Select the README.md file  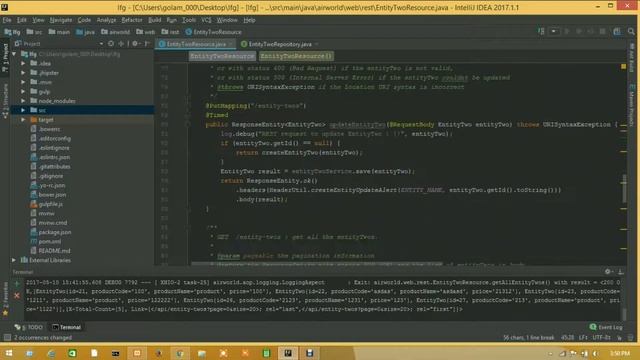[54, 251]
